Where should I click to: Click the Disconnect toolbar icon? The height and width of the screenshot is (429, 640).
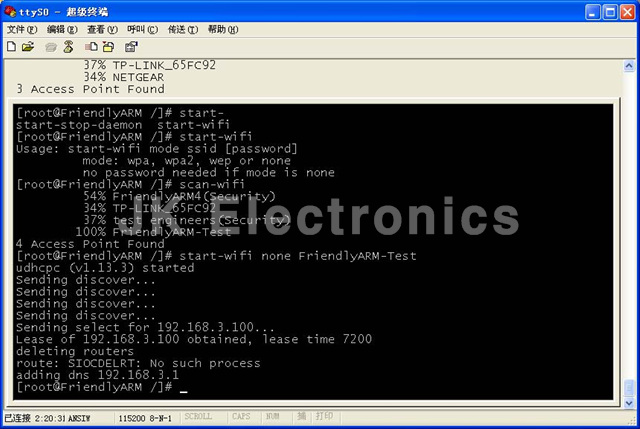(x=68, y=46)
